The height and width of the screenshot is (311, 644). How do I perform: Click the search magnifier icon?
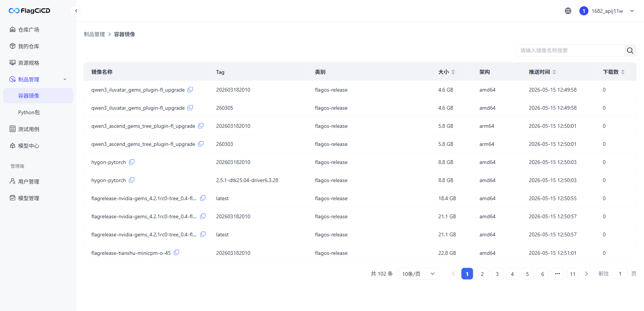click(x=630, y=51)
